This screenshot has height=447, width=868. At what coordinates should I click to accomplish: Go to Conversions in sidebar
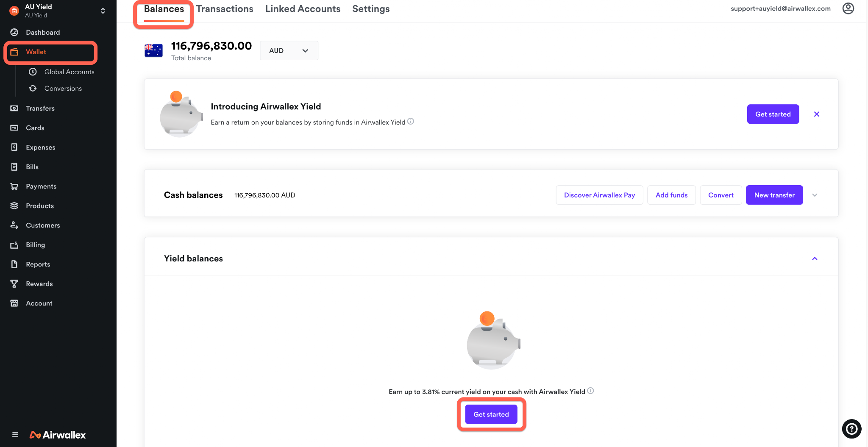click(x=63, y=88)
